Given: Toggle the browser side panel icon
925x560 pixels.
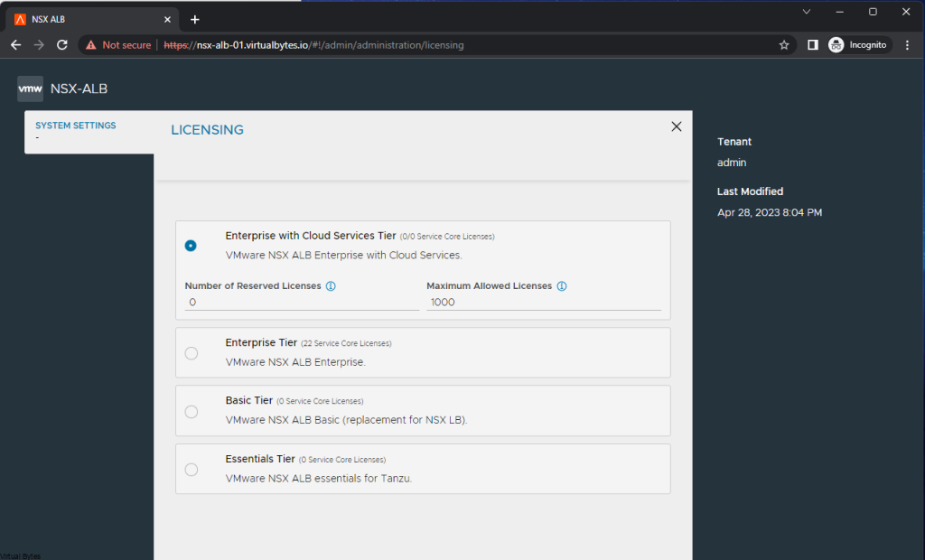Looking at the screenshot, I should pyautogui.click(x=813, y=45).
